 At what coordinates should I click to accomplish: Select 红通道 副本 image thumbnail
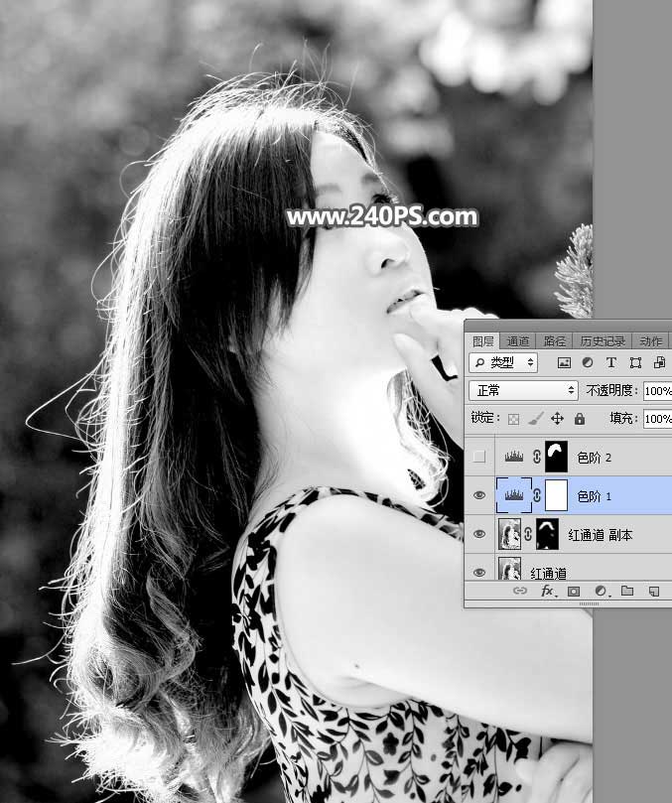click(x=509, y=534)
